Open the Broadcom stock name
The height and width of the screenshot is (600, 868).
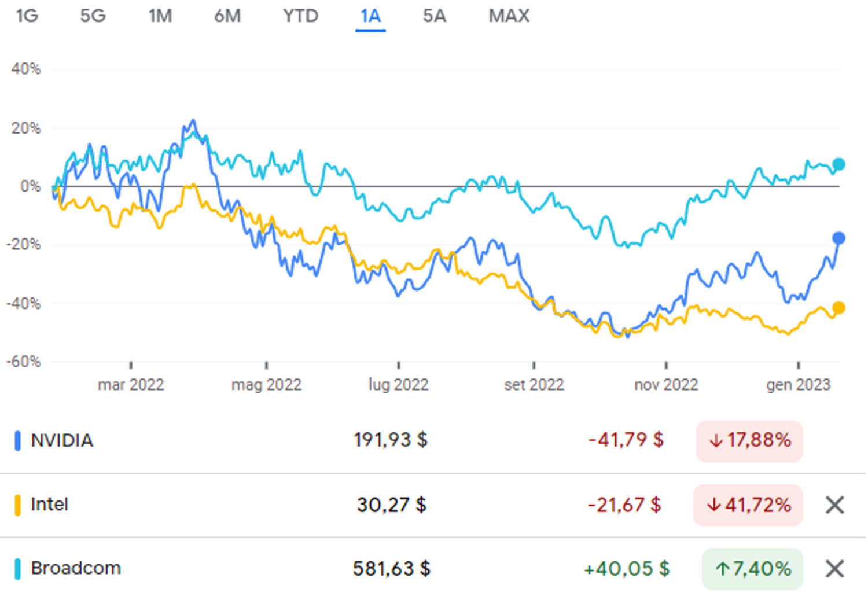coord(76,568)
